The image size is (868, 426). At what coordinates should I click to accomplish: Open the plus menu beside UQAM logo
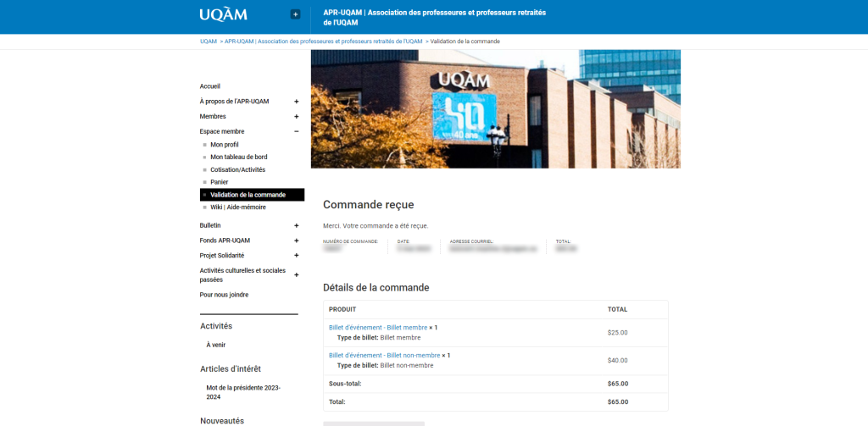pyautogui.click(x=295, y=14)
